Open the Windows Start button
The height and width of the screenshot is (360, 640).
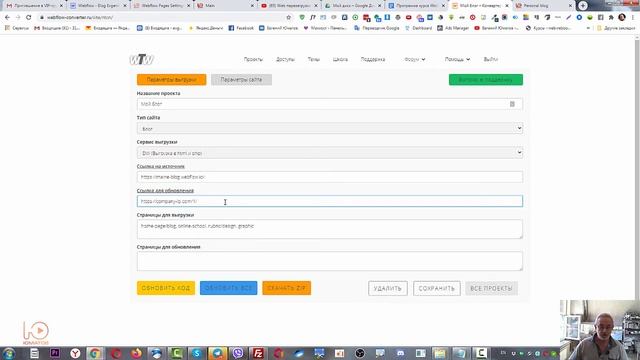click(x=9, y=353)
